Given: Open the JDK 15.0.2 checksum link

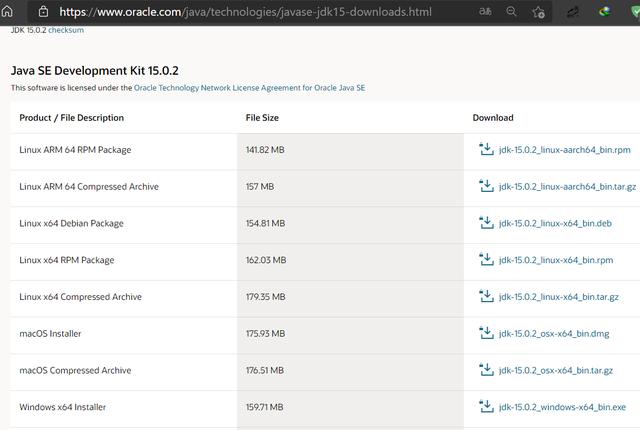Looking at the screenshot, I should (x=66, y=30).
